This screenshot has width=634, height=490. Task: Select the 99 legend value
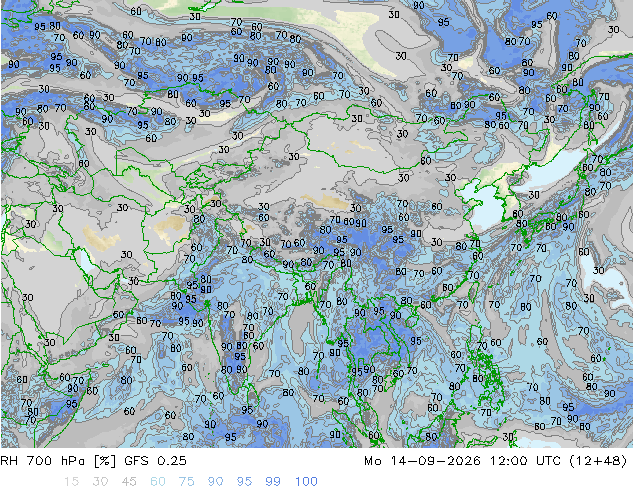(273, 482)
